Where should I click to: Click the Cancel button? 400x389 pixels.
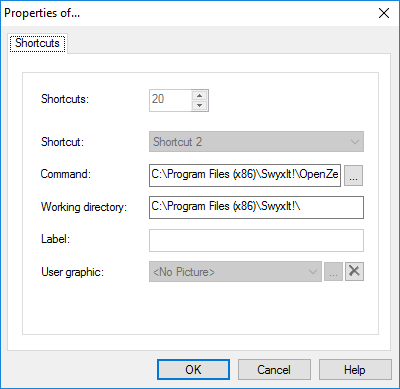274,370
